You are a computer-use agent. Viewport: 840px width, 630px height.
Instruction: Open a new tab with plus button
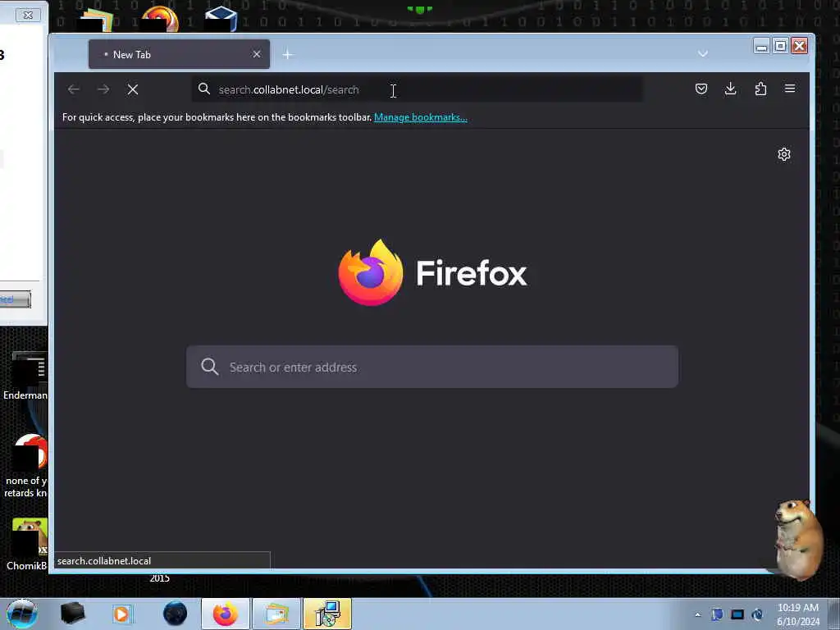tap(288, 54)
